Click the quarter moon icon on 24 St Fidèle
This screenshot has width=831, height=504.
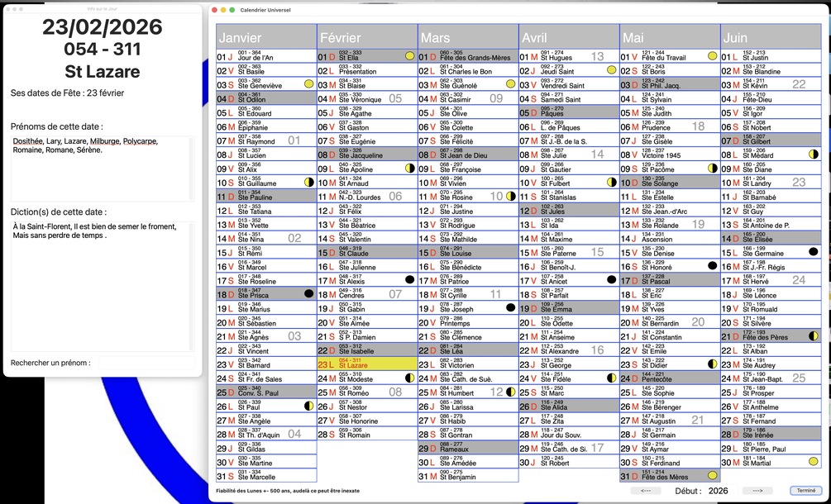click(612, 378)
